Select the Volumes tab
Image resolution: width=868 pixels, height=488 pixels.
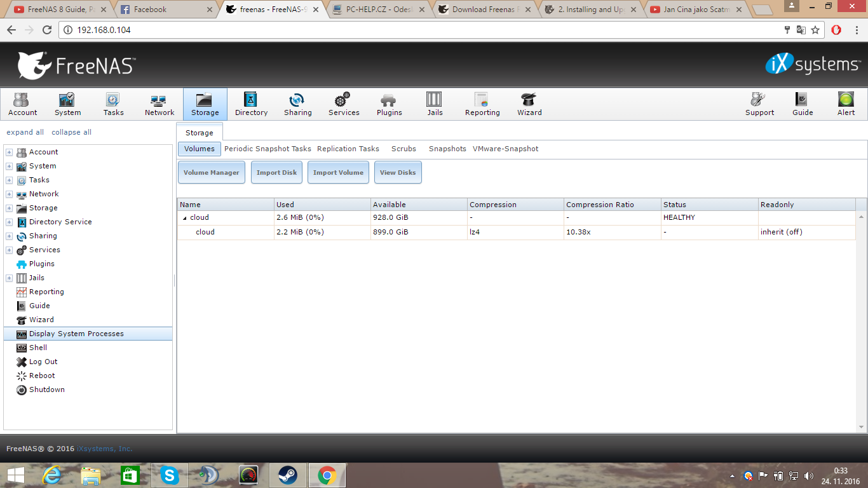coord(200,149)
